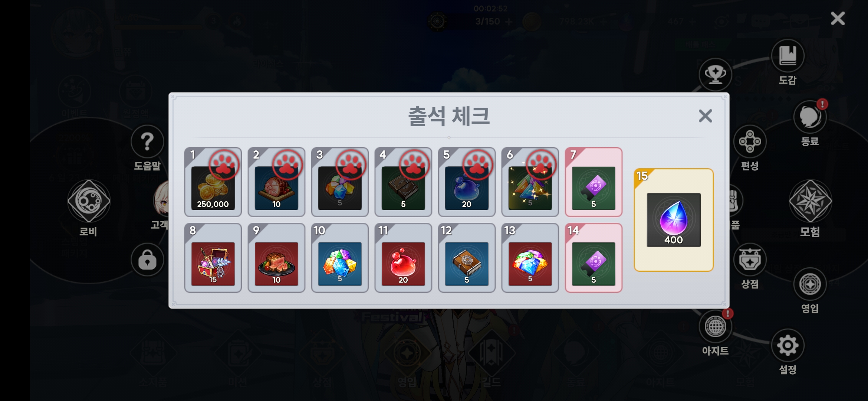Open the 아지트 hideout globe icon

[x=715, y=327]
